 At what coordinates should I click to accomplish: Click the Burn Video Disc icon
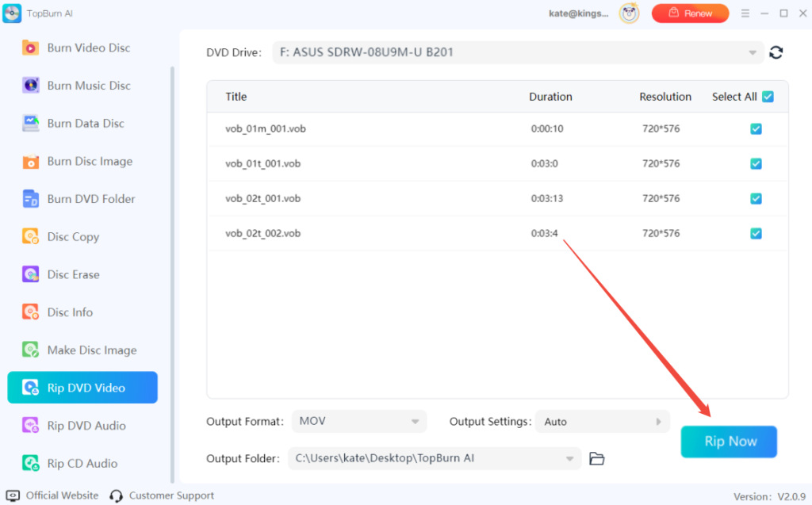coord(31,48)
